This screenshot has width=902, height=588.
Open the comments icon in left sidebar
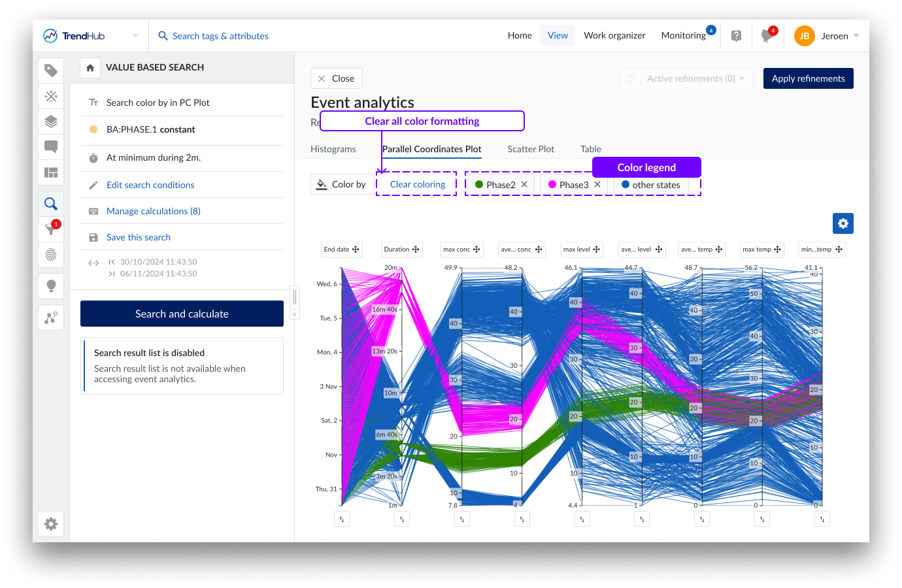[51, 146]
